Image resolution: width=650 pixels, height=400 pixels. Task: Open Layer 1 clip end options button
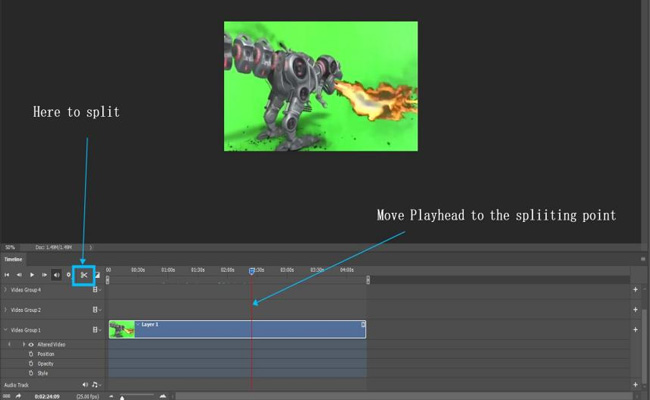363,325
